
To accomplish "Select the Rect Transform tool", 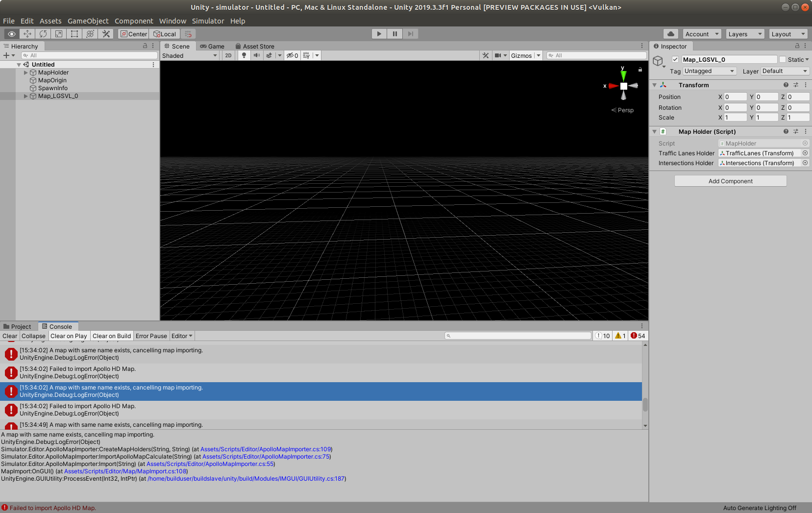I will [74, 34].
